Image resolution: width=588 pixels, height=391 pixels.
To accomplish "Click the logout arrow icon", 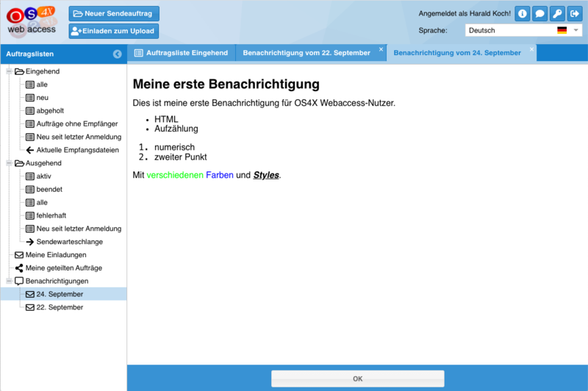I will pos(576,13).
